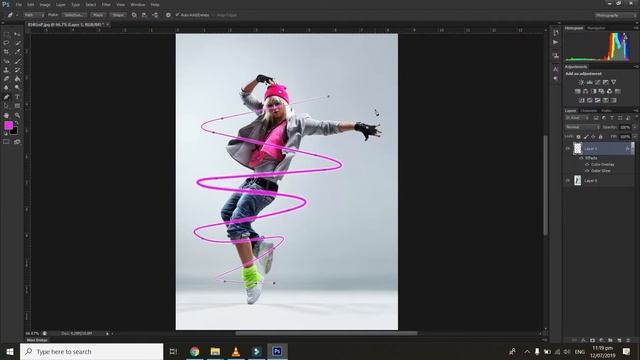Lock transparent pixels of layer
Screen dimensions: 640x360
point(578,137)
